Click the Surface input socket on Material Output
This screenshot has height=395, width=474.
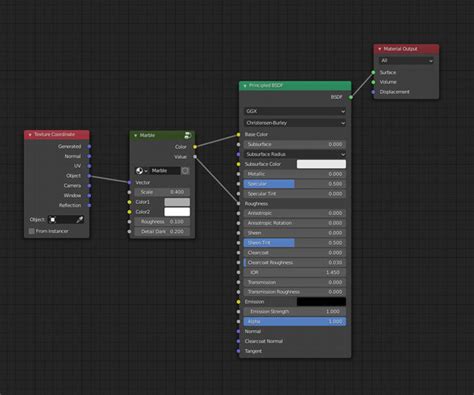pos(373,72)
